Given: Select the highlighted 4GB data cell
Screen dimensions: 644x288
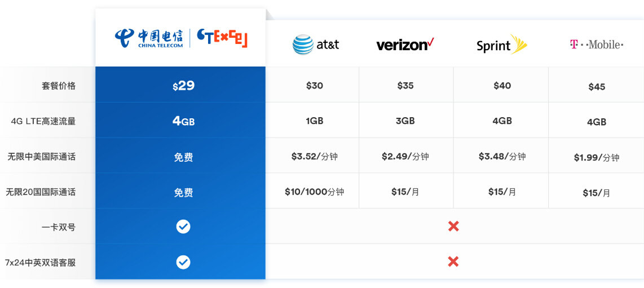Looking at the screenshot, I should (x=180, y=120).
